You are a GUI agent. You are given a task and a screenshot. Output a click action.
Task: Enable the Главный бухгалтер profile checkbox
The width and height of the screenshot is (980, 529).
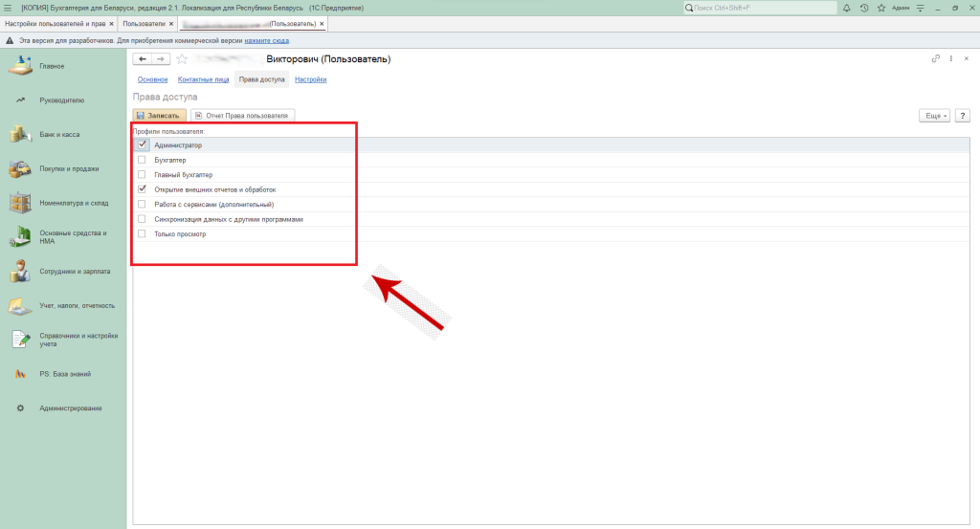[x=143, y=175]
